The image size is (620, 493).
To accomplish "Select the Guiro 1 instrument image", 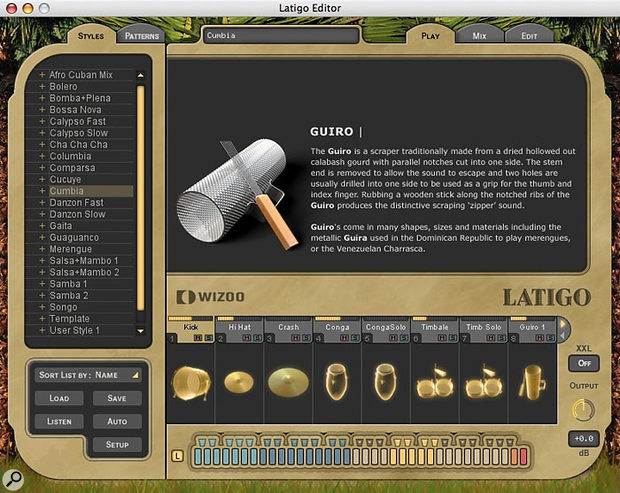I will (x=533, y=383).
